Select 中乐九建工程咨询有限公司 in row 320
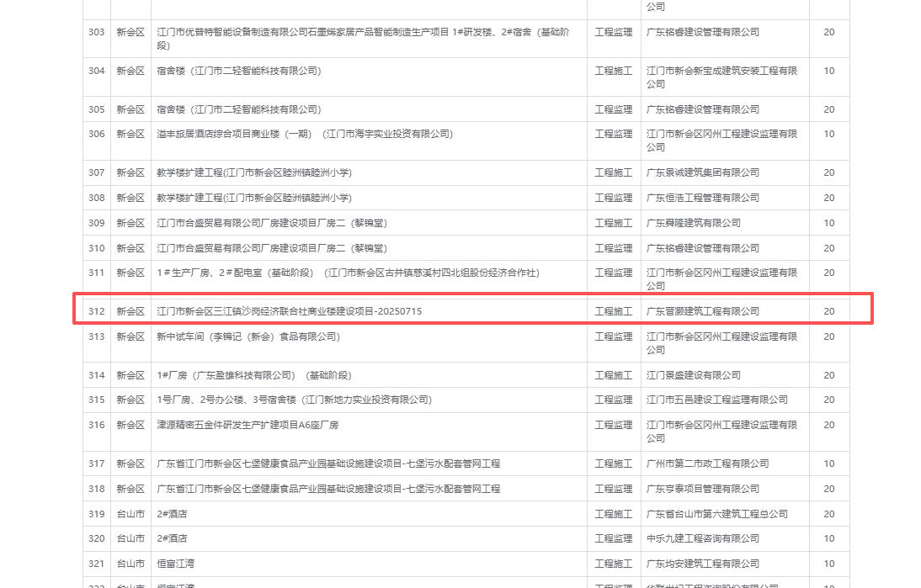 click(702, 538)
